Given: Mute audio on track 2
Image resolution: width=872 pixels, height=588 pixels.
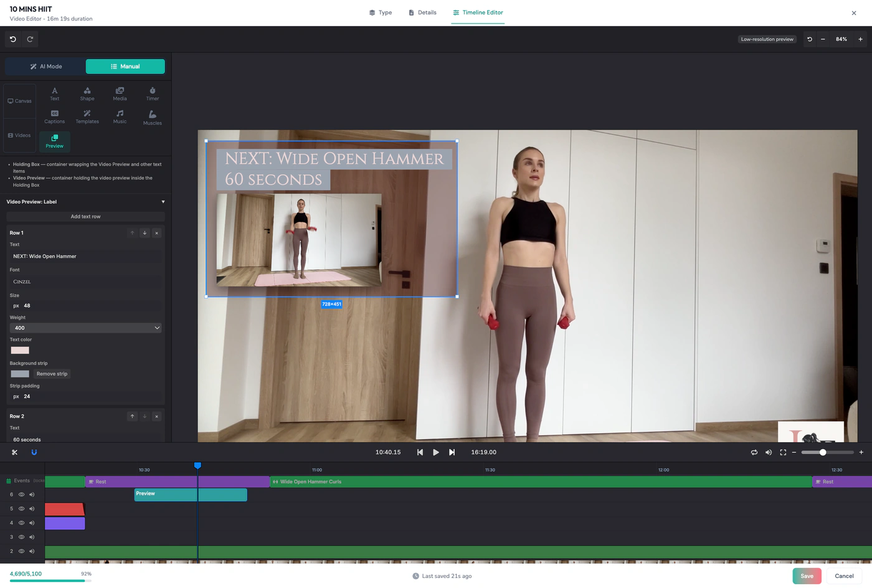Looking at the screenshot, I should click(32, 551).
